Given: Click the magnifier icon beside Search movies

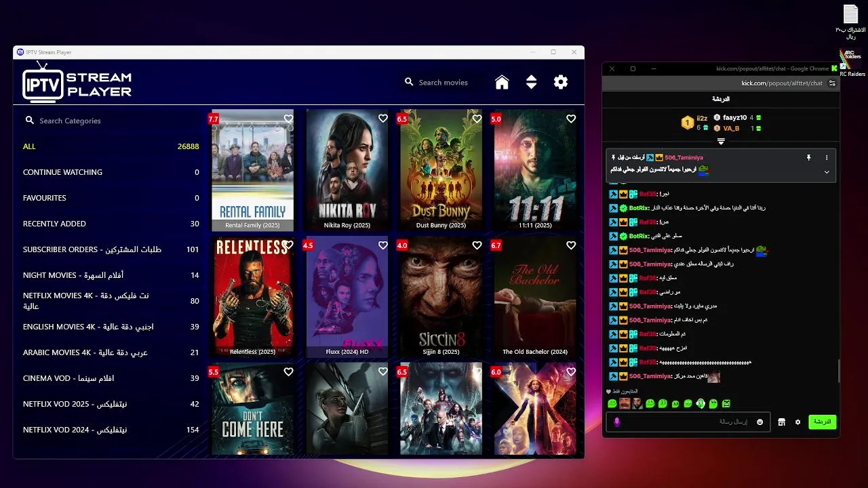Looking at the screenshot, I should 409,82.
